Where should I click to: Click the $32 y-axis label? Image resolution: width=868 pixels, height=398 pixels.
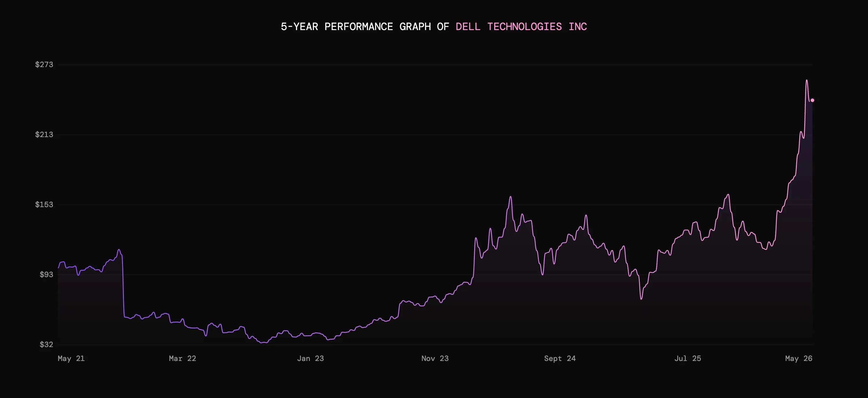[47, 344]
